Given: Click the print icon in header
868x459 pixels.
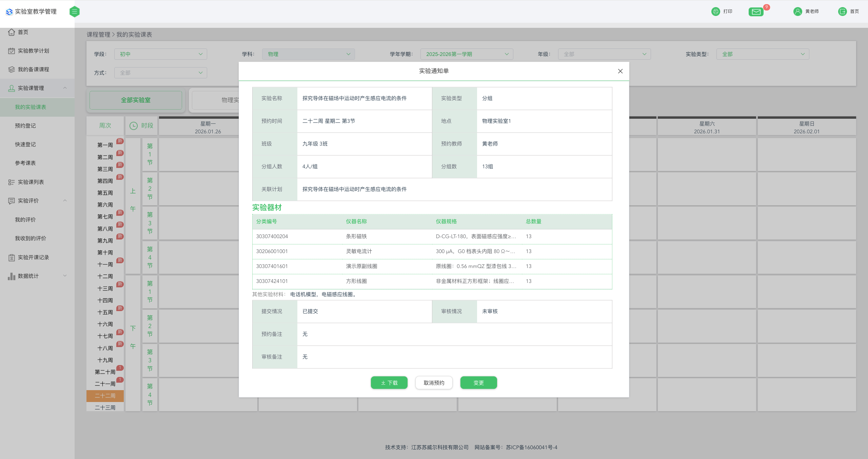Looking at the screenshot, I should pos(715,12).
